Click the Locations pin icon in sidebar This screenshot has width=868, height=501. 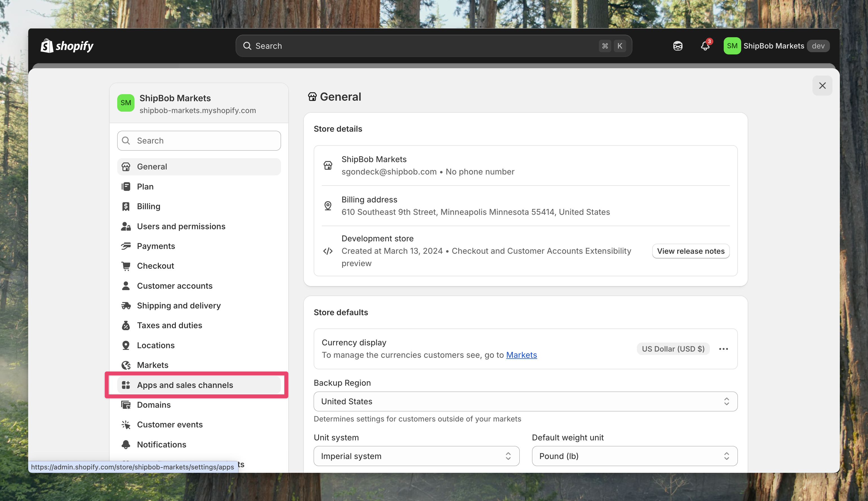coord(126,345)
